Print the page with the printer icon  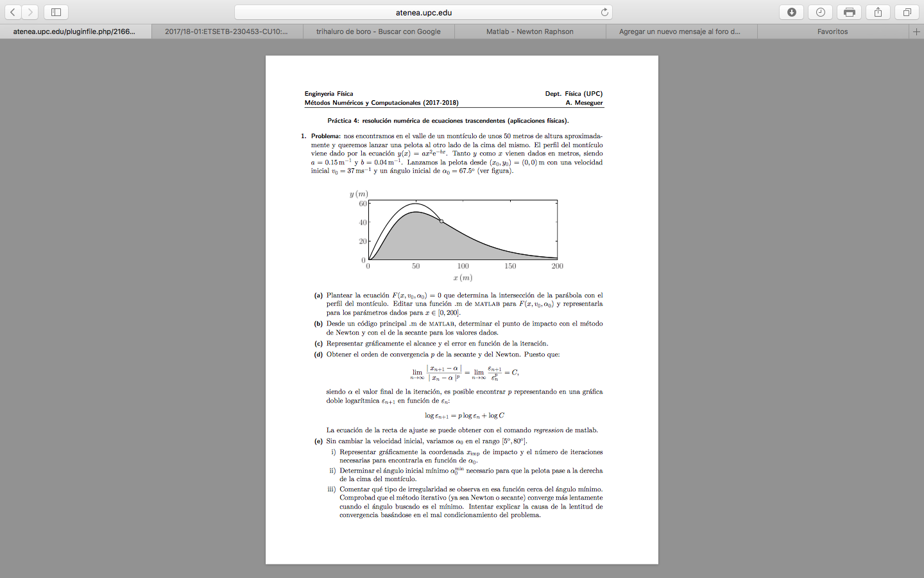click(x=849, y=12)
